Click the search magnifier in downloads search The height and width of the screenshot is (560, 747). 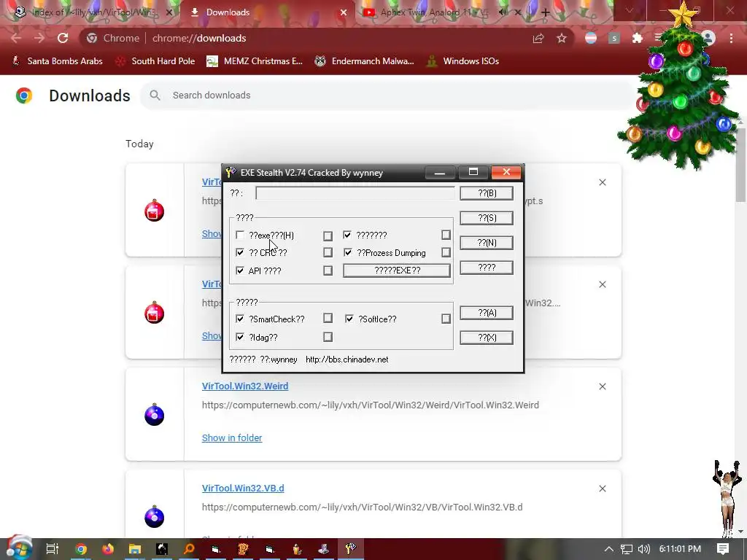pyautogui.click(x=155, y=96)
